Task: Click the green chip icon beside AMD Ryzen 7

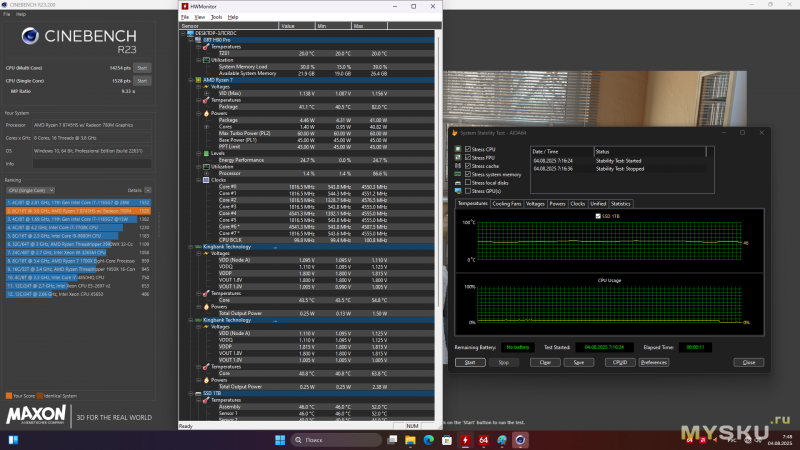Action: 198,80
